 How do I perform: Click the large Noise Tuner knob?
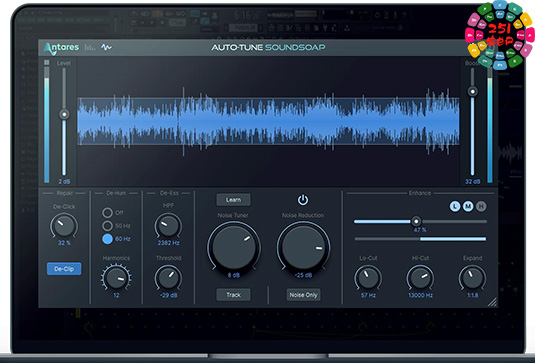[x=234, y=247]
